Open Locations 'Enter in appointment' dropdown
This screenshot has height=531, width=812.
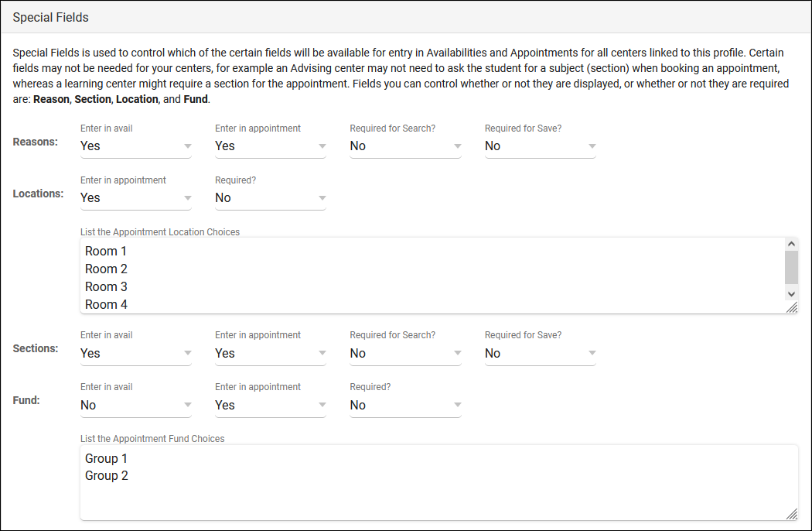tap(135, 197)
